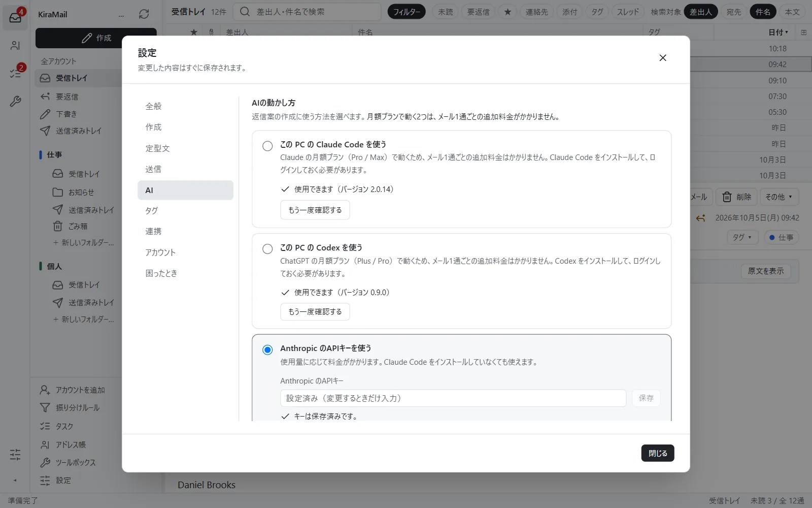Click もう一度確認する under Claude Code
812x508 pixels.
tap(315, 210)
